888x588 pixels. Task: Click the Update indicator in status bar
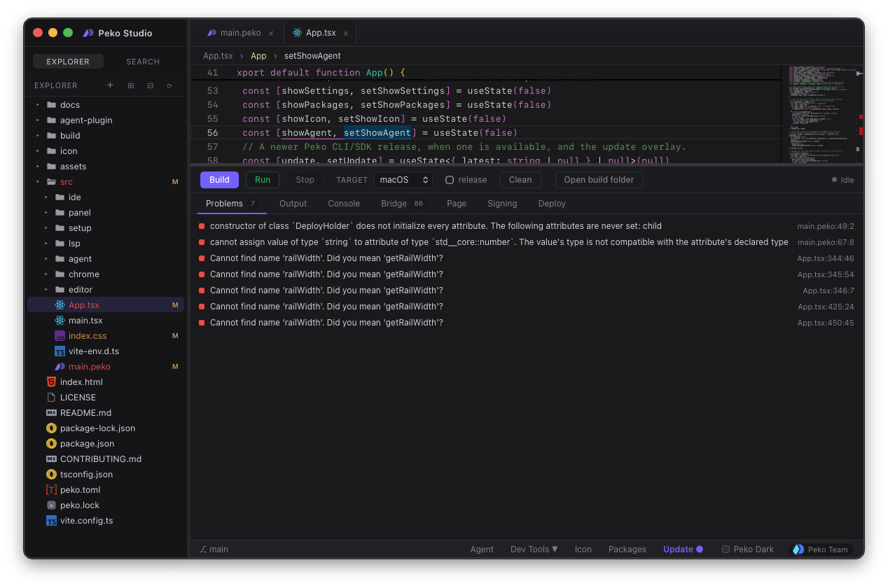[683, 549]
